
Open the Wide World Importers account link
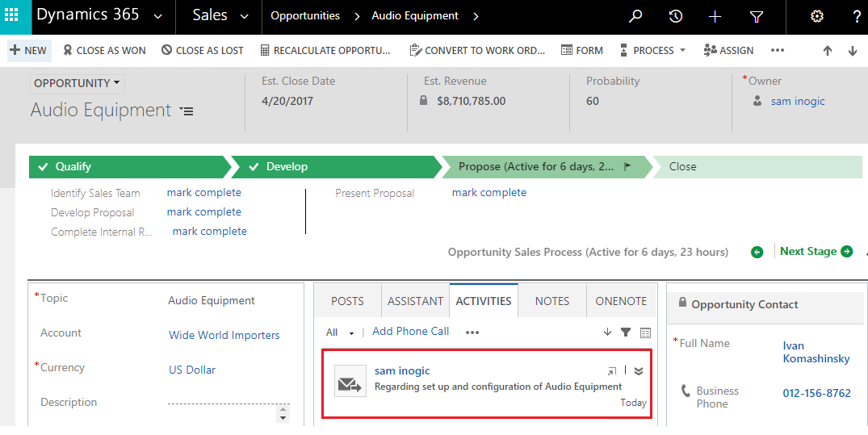(224, 335)
